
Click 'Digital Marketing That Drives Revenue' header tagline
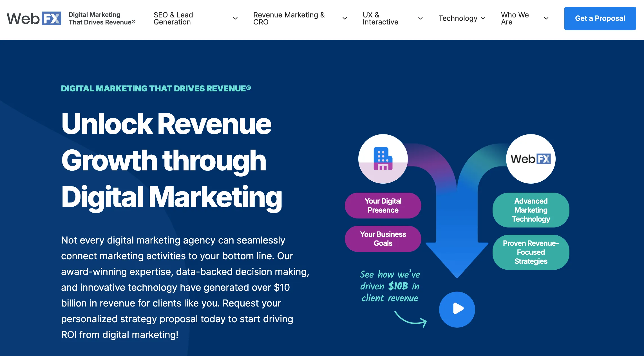(x=102, y=19)
